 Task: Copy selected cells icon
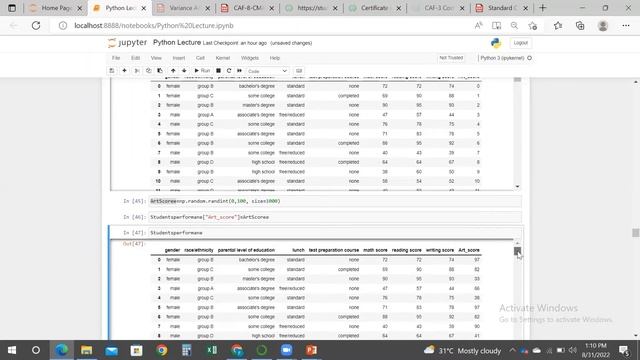[x=148, y=71]
